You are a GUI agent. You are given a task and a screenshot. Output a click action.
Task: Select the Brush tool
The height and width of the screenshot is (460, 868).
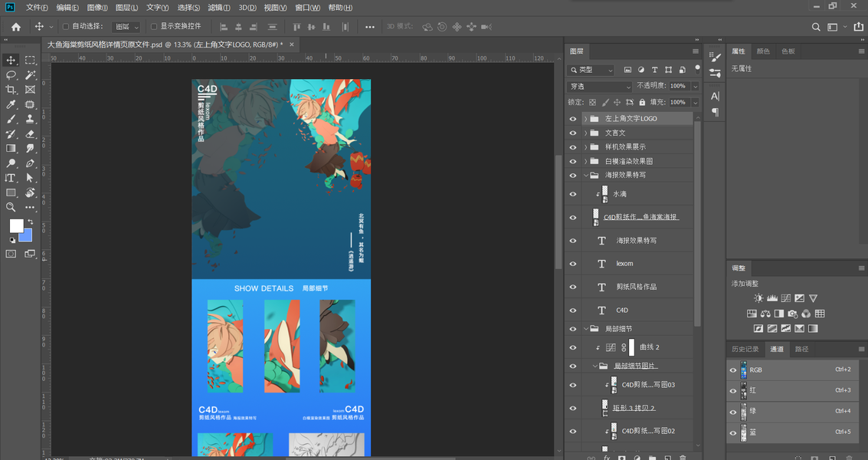pyautogui.click(x=11, y=119)
